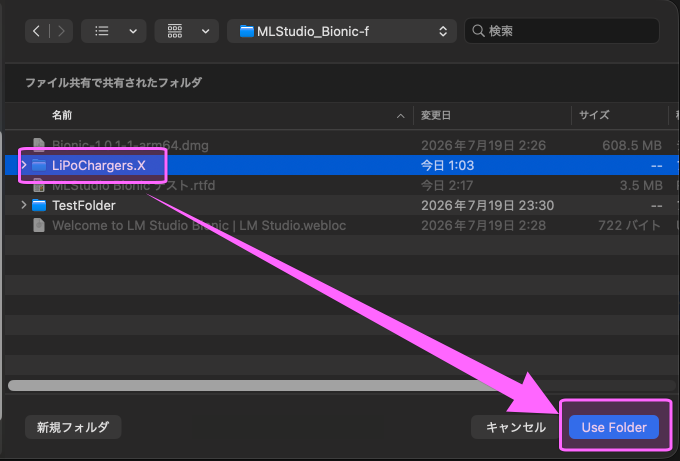Open the list view options dropdown arrow
Screen dimensions: 680x461
click(x=133, y=31)
